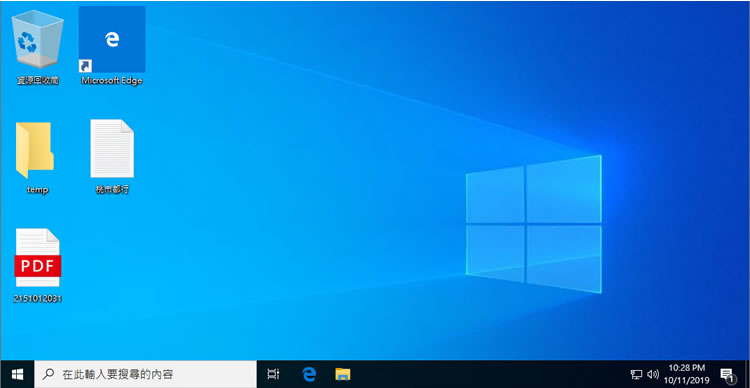
Task: Select the temp folder on the desktop
Action: (35, 150)
